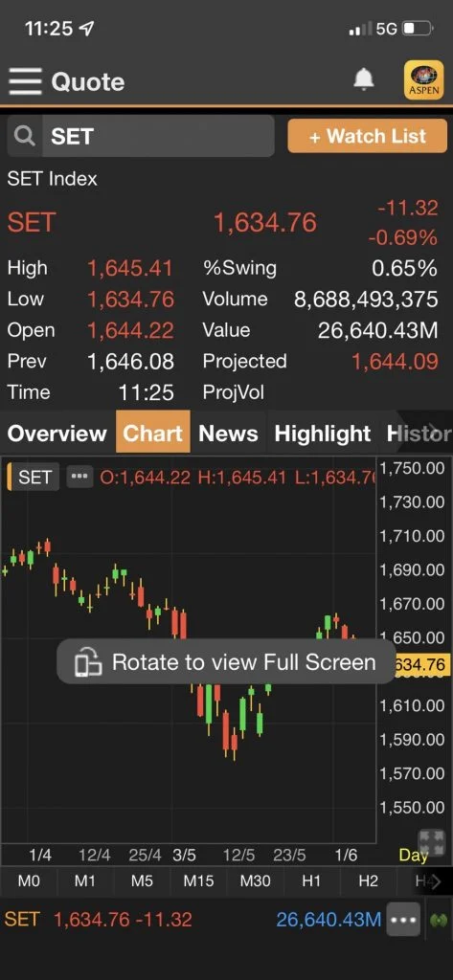The width and height of the screenshot is (453, 980).
Task: Tap the rotate device icon in the overlay
Action: tap(88, 662)
